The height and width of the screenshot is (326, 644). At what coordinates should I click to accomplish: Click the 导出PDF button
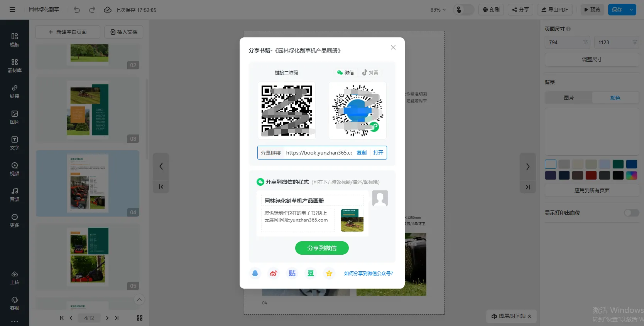(x=554, y=10)
